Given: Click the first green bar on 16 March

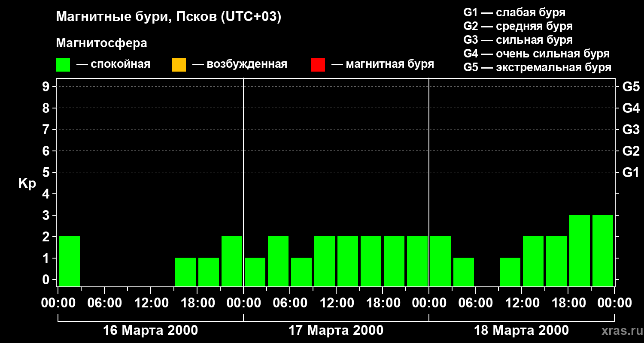Looking at the screenshot, I should [70, 261].
